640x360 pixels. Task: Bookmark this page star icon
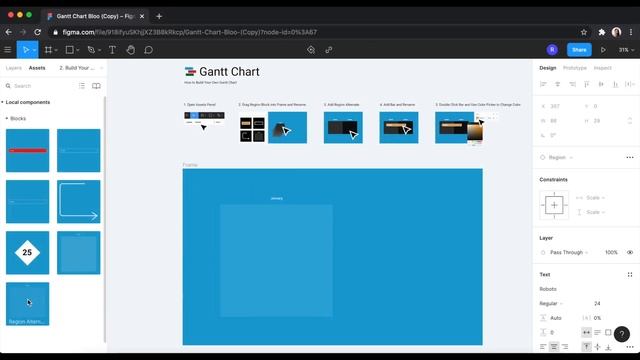pos(584,32)
